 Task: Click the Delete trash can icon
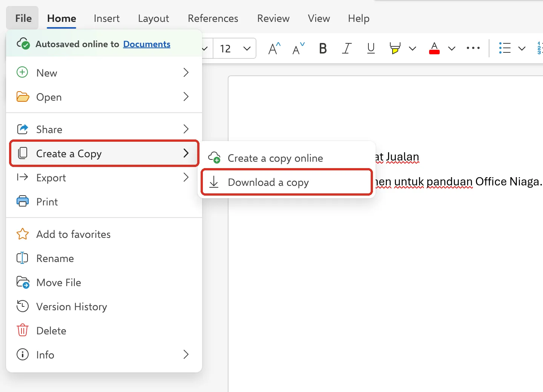[23, 330]
